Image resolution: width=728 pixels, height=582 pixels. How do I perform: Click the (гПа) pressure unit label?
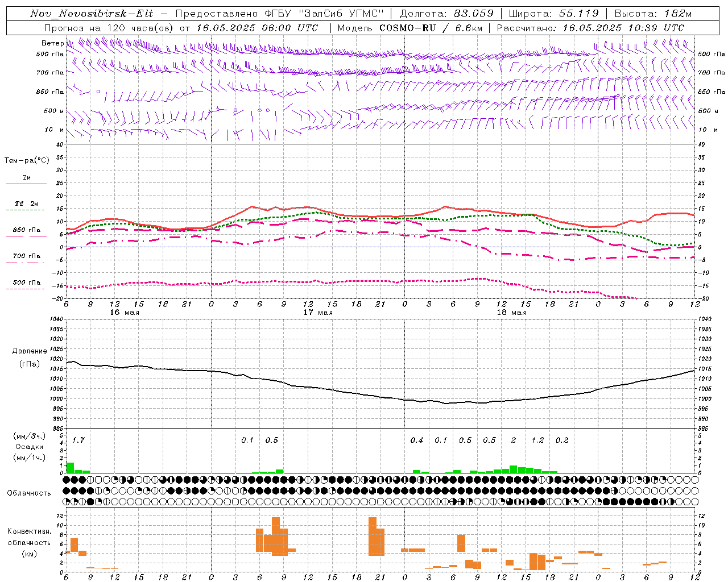click(30, 364)
